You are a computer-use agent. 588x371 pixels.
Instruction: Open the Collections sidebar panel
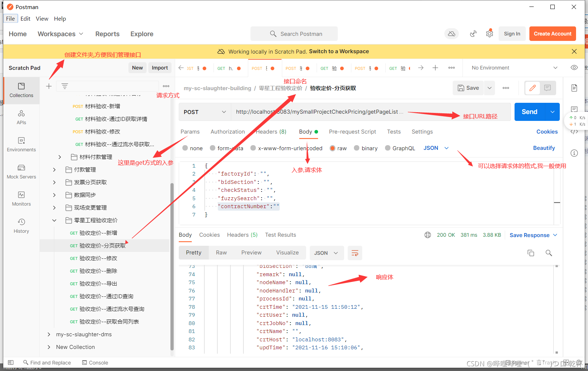point(21,90)
